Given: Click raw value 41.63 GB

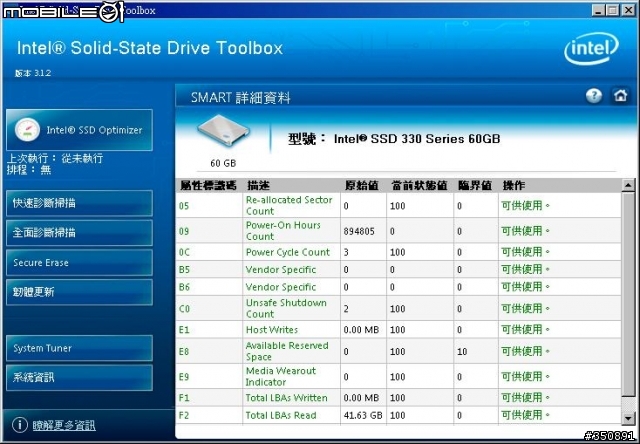Looking at the screenshot, I should click(x=363, y=415).
